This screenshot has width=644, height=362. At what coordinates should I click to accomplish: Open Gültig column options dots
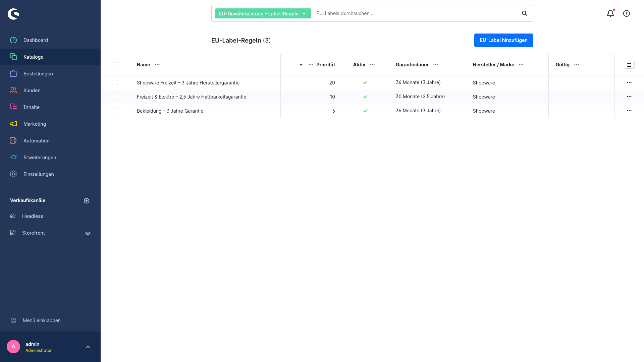[x=577, y=65]
